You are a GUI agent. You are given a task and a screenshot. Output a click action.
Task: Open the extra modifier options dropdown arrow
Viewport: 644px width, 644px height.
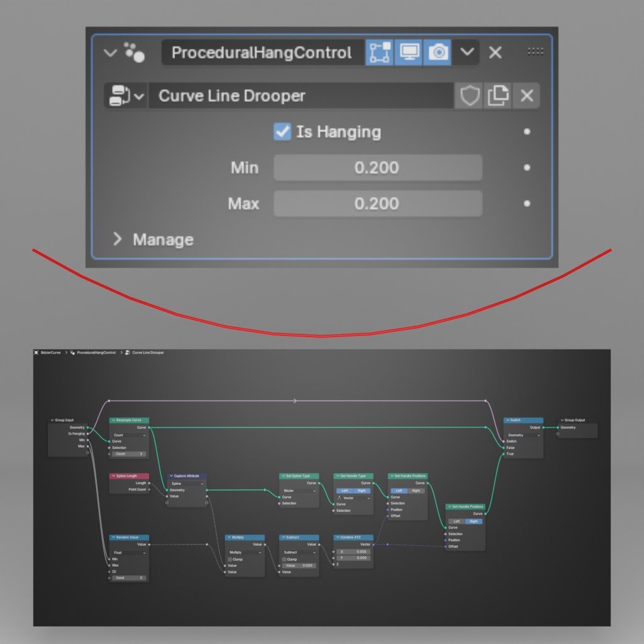tap(467, 52)
